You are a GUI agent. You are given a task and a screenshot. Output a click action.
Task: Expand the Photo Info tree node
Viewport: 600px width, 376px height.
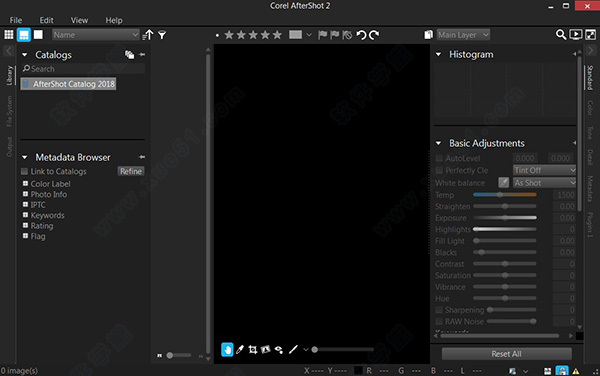click(x=25, y=194)
